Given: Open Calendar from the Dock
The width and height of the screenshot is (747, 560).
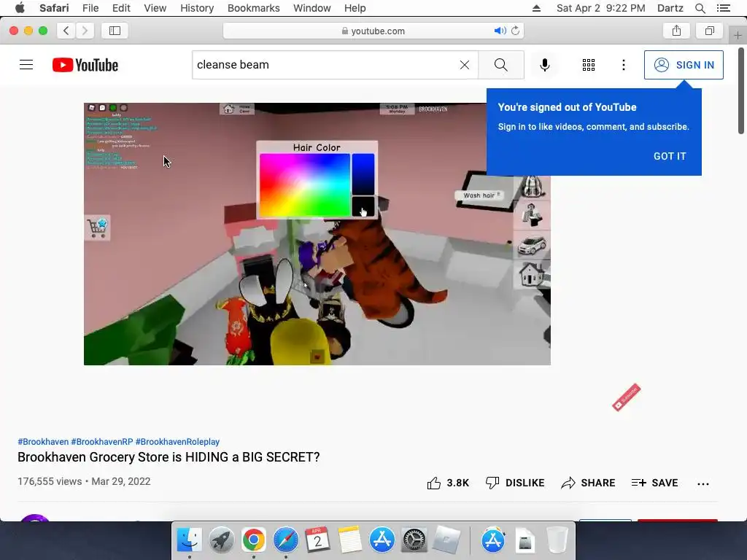Looking at the screenshot, I should click(317, 540).
